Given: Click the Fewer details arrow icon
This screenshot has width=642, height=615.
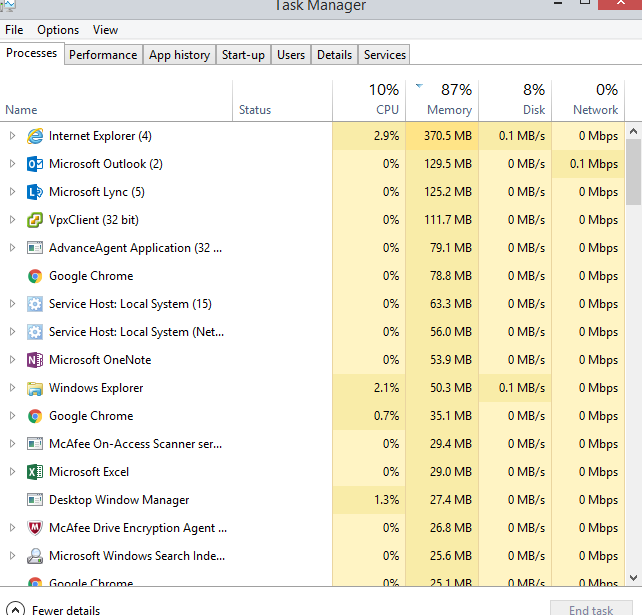Looking at the screenshot, I should tap(16, 610).
